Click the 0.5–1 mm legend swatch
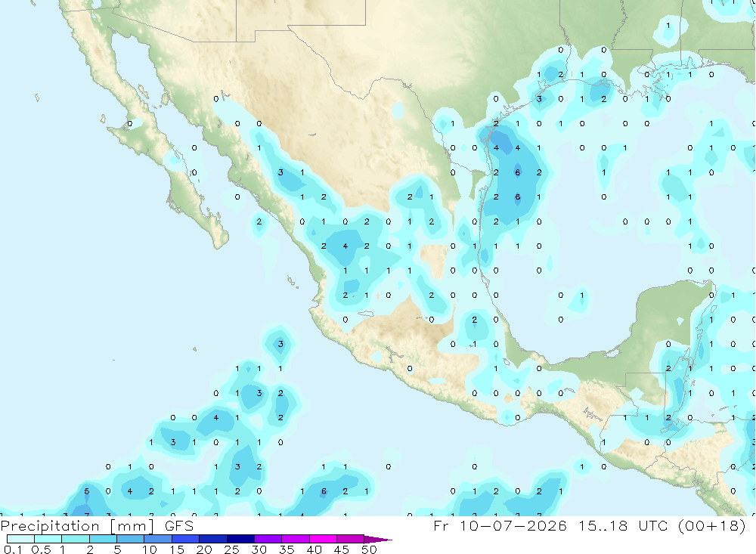 (x=48, y=539)
